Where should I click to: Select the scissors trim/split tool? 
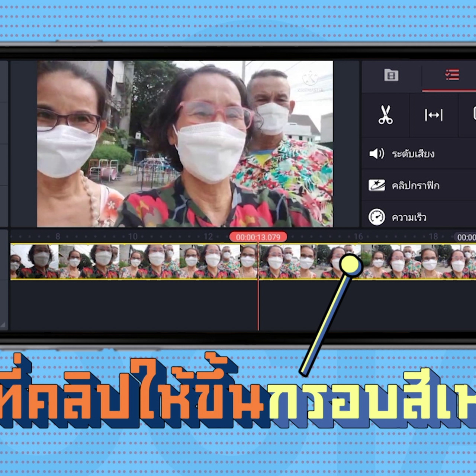[x=386, y=115]
